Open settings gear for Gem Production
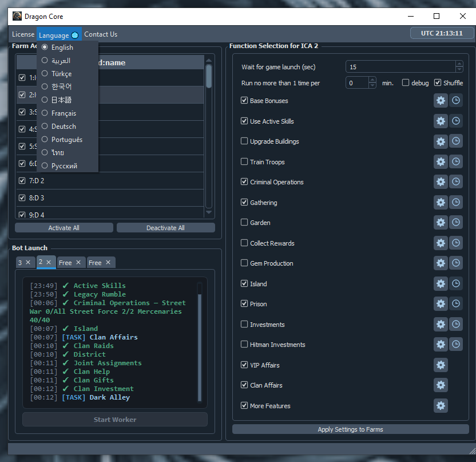The image size is (476, 462). pyautogui.click(x=441, y=263)
